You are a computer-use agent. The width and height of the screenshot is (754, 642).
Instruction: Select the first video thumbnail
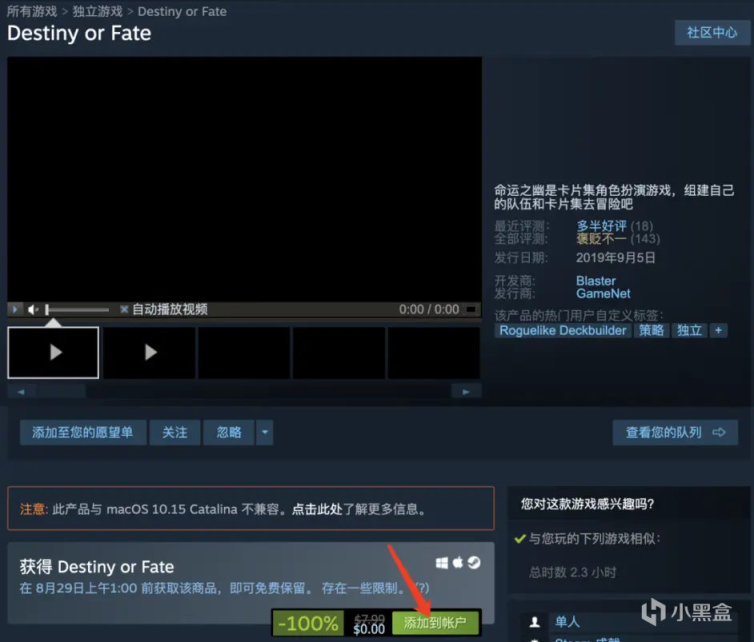[x=53, y=352]
